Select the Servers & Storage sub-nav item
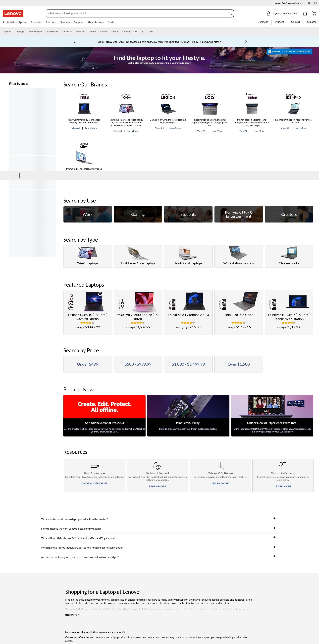 pyautogui.click(x=109, y=31)
